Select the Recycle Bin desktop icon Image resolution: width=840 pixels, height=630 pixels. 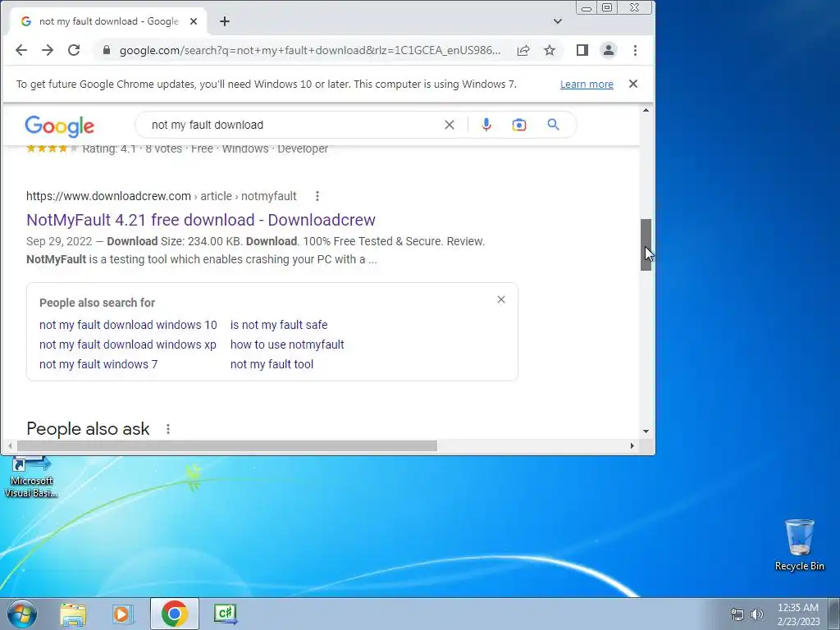coord(800,545)
